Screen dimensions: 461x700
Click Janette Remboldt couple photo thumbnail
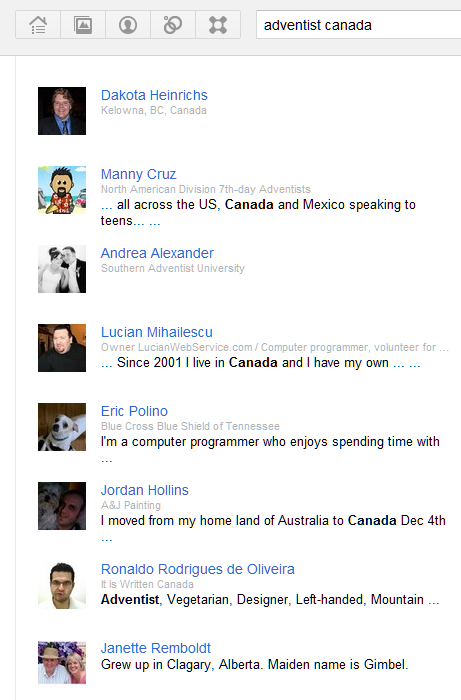[x=62, y=662]
